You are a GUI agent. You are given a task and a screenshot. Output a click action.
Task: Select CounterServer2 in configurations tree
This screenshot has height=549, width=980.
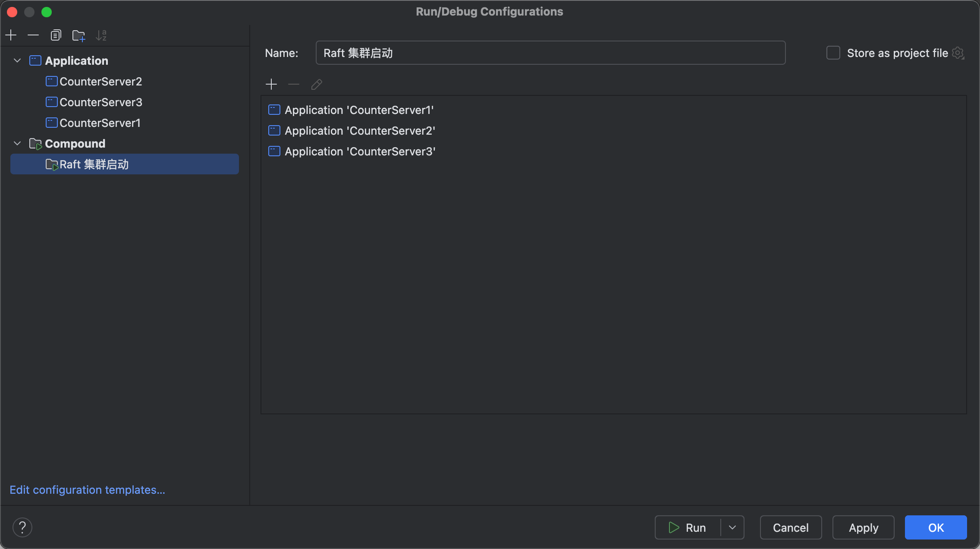click(100, 82)
